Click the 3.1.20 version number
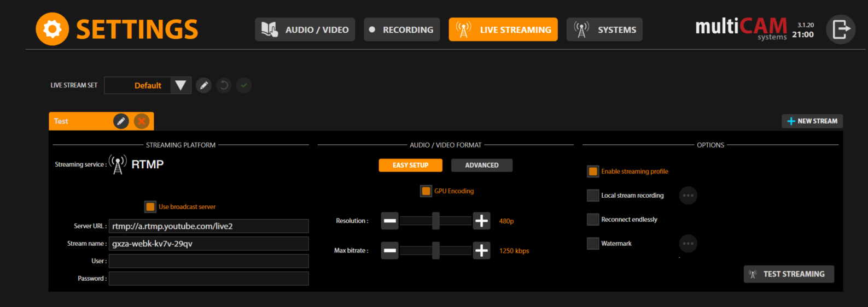Image resolution: width=868 pixels, height=307 pixels. (x=806, y=25)
